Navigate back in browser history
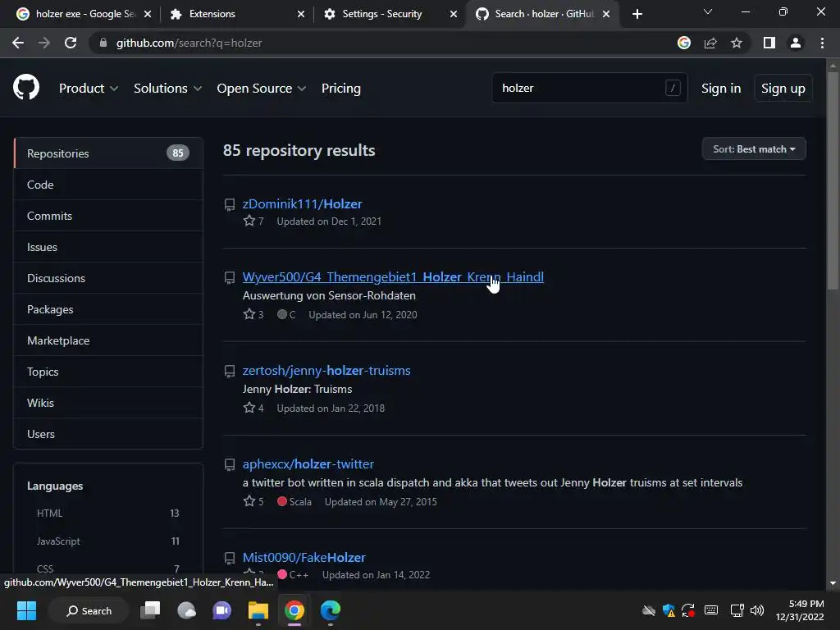Viewport: 840px width, 630px height. 18,43
